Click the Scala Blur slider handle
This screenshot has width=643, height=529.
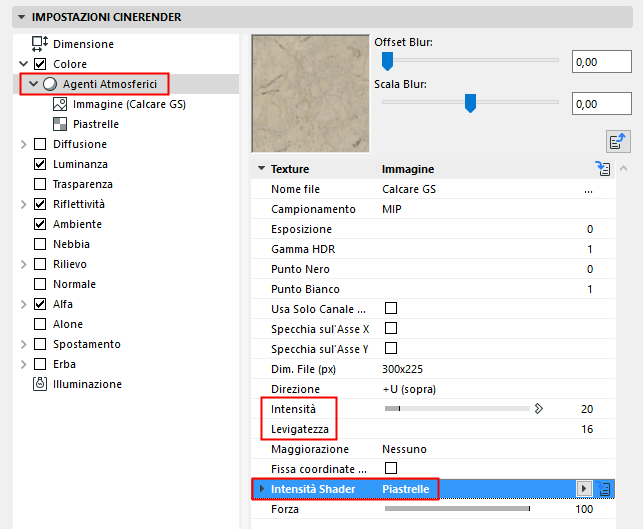point(470,103)
